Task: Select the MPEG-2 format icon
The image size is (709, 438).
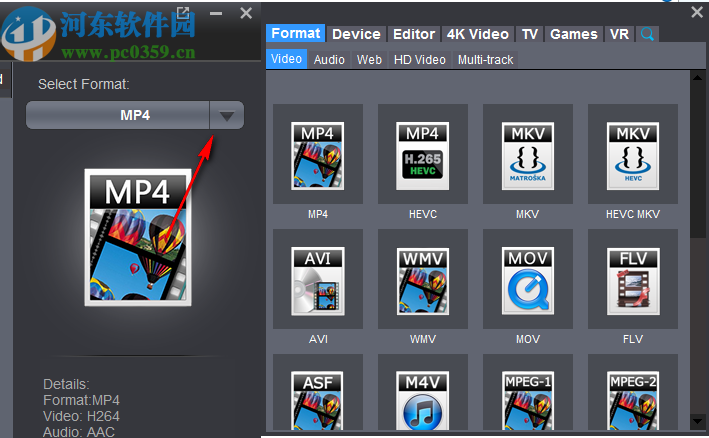Action: tap(633, 400)
